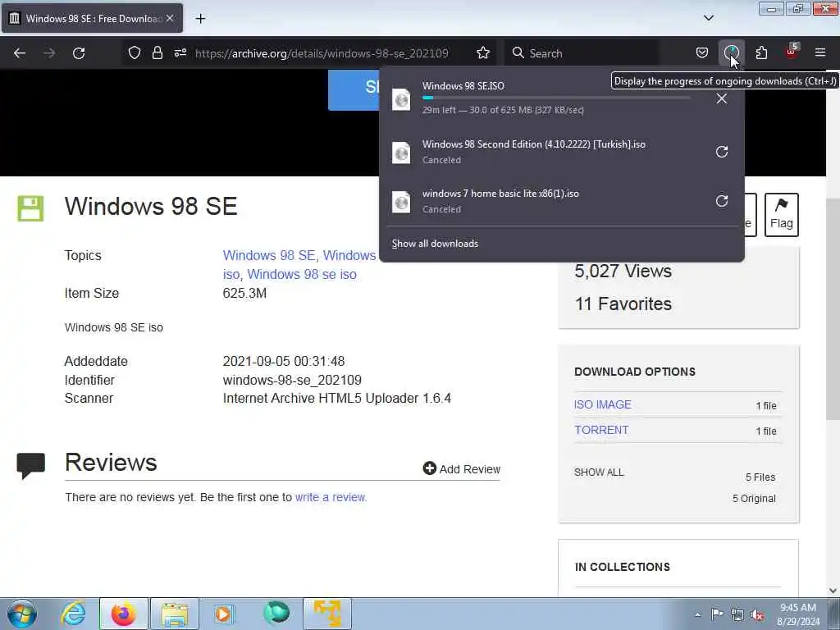Flag this item
The width and height of the screenshot is (840, 630).
pos(781,214)
